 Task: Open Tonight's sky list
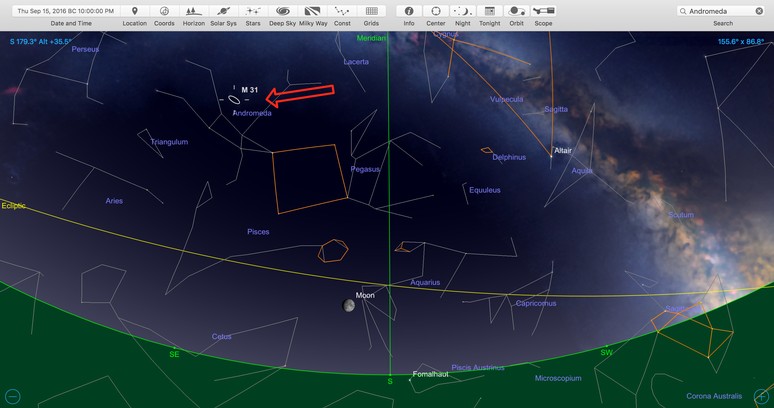click(x=489, y=11)
